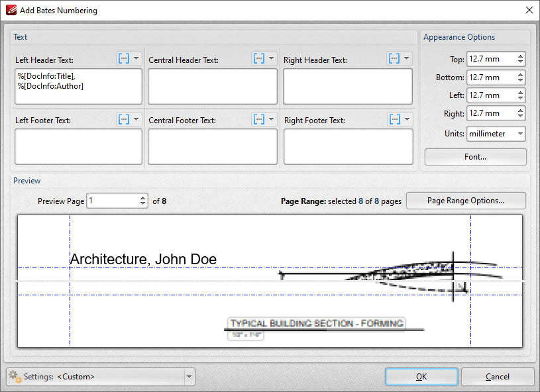Expand the Right Footer Text macro dropdown arrow
This screenshot has width=540, height=392.
tap(407, 119)
